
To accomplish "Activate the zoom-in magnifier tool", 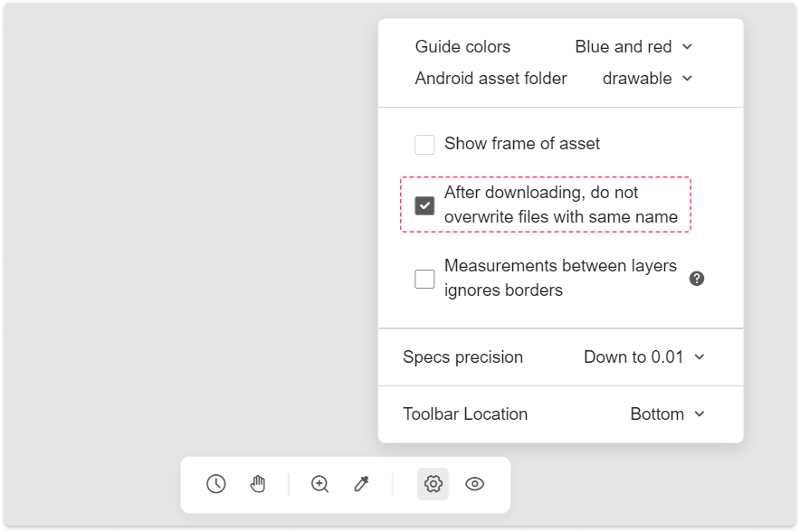I will click(x=319, y=483).
